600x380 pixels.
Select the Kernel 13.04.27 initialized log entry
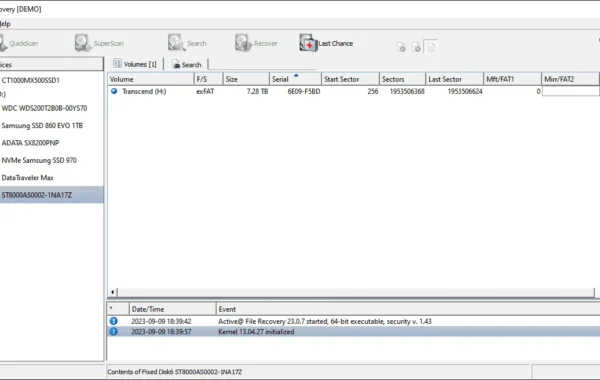pos(353,331)
